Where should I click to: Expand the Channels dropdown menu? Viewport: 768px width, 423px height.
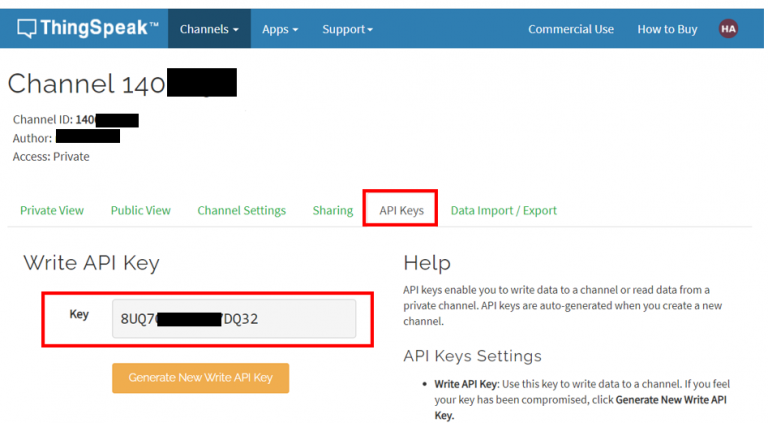tap(209, 29)
